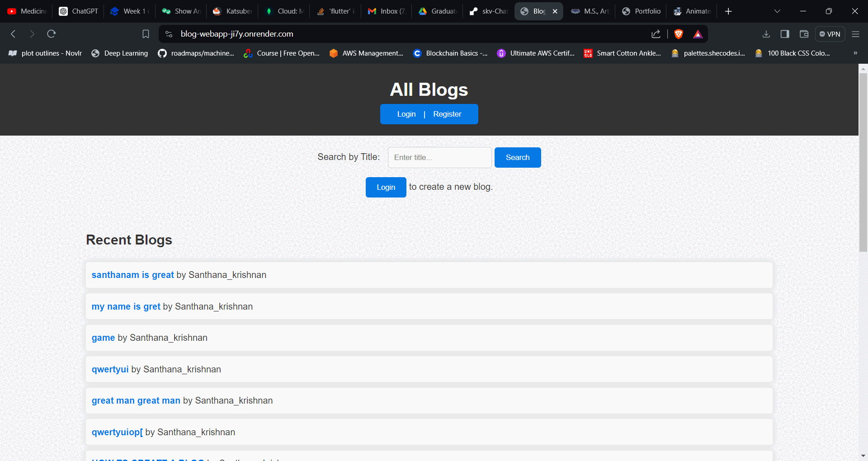Focus the Enter title search field
Screen dimensions: 868x461
[x=439, y=157]
